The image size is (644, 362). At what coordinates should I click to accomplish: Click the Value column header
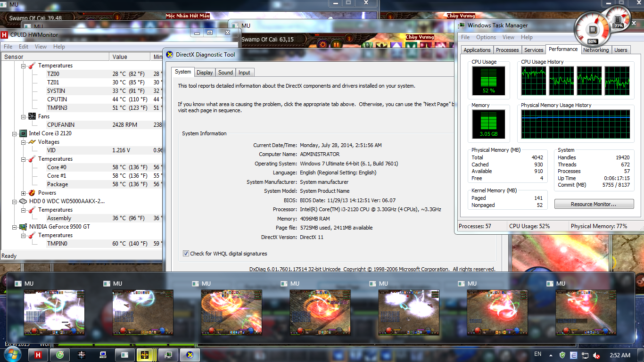pyautogui.click(x=120, y=57)
